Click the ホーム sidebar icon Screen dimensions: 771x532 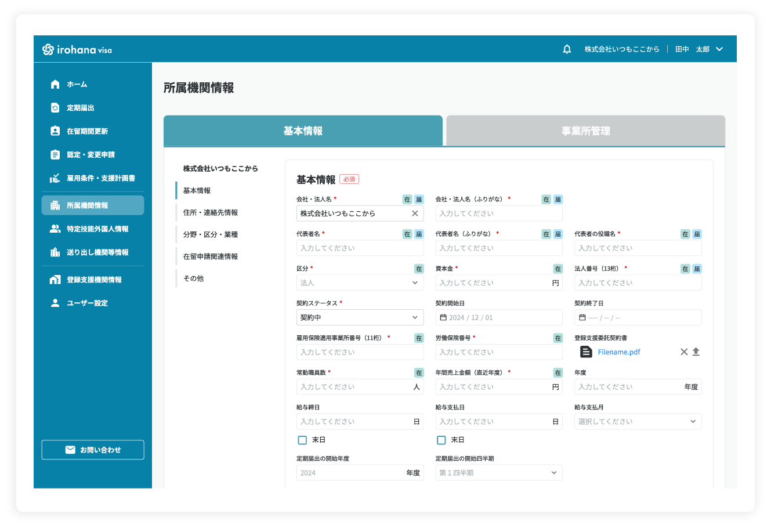point(55,85)
